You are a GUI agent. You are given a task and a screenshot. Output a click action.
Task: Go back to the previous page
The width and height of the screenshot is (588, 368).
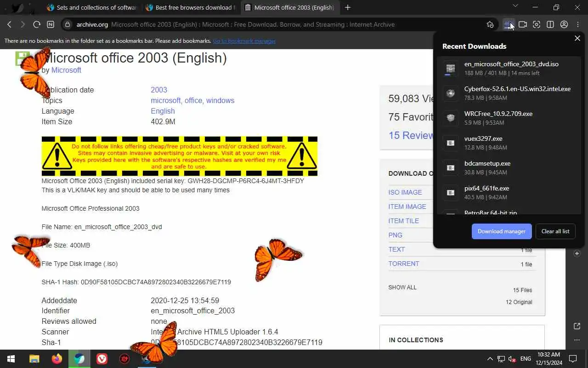(9, 24)
